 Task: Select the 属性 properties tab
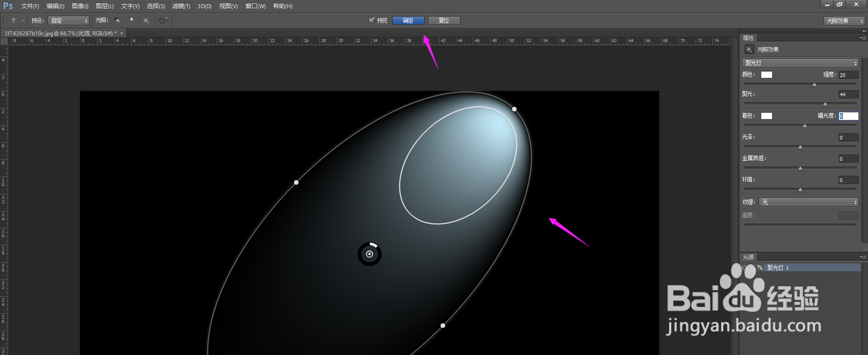(x=748, y=38)
